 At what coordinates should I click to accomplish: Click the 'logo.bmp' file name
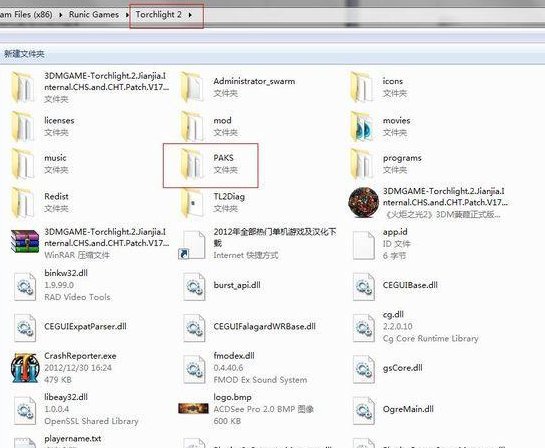[233, 397]
